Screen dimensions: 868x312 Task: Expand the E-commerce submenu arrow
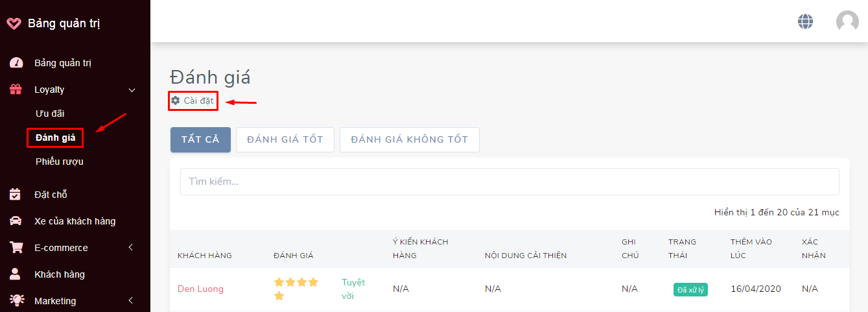131,248
